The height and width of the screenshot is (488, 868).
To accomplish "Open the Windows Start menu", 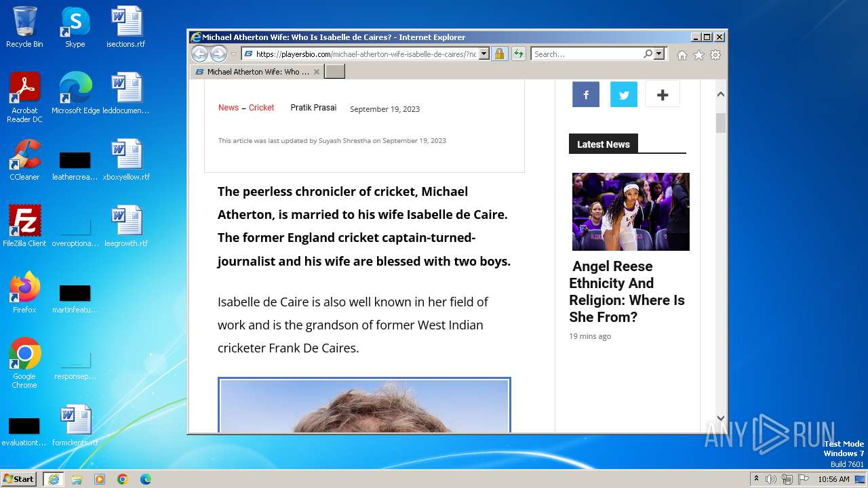I will (x=19, y=479).
